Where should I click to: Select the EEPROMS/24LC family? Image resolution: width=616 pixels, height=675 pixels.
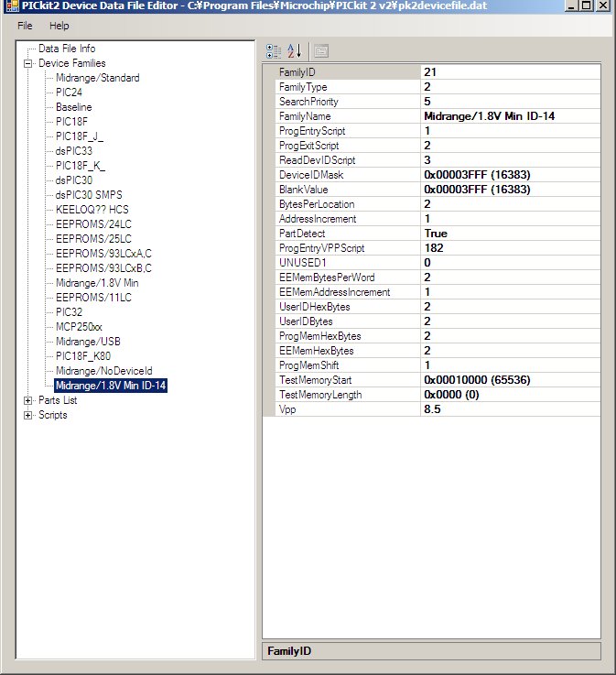[93, 224]
